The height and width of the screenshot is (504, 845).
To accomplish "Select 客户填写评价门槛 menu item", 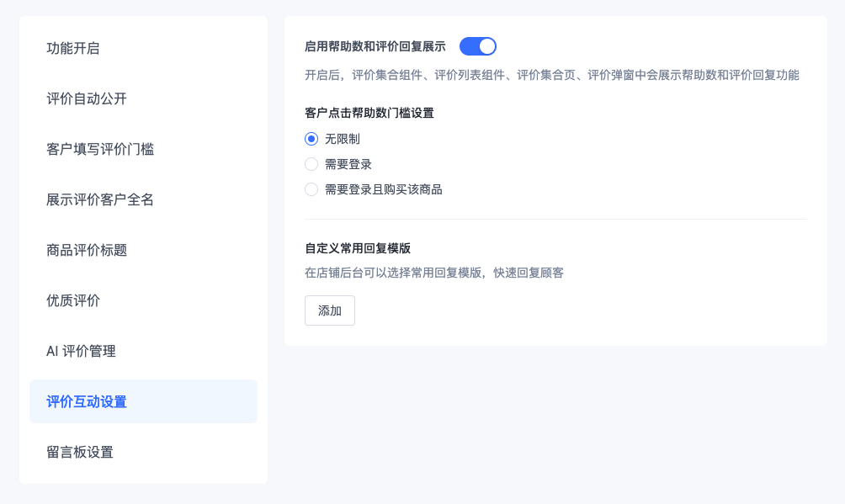I will coord(143,149).
